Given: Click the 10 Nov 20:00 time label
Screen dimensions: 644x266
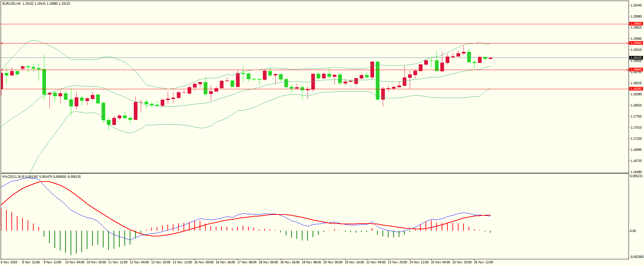Looking at the screenshot, I should 96,262.
